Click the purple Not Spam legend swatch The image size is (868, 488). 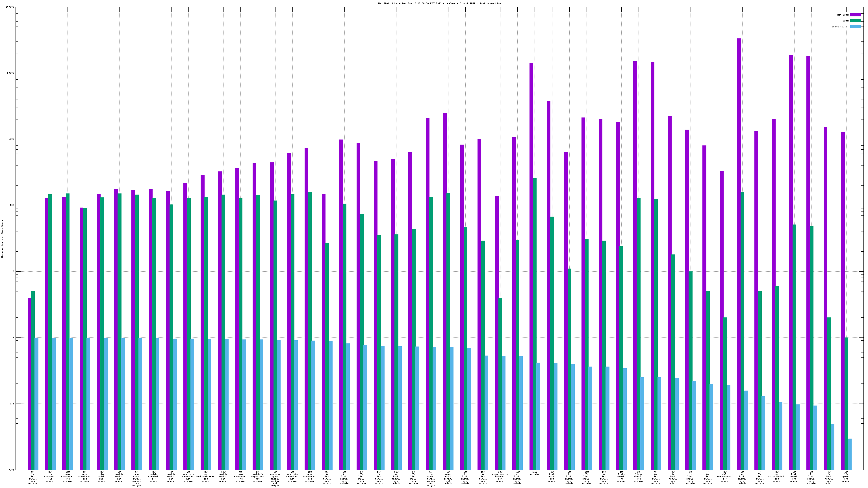[x=855, y=15]
